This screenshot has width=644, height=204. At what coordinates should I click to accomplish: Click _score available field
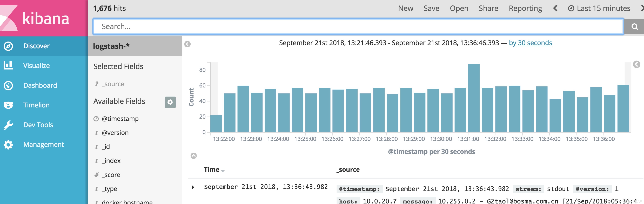(x=111, y=175)
